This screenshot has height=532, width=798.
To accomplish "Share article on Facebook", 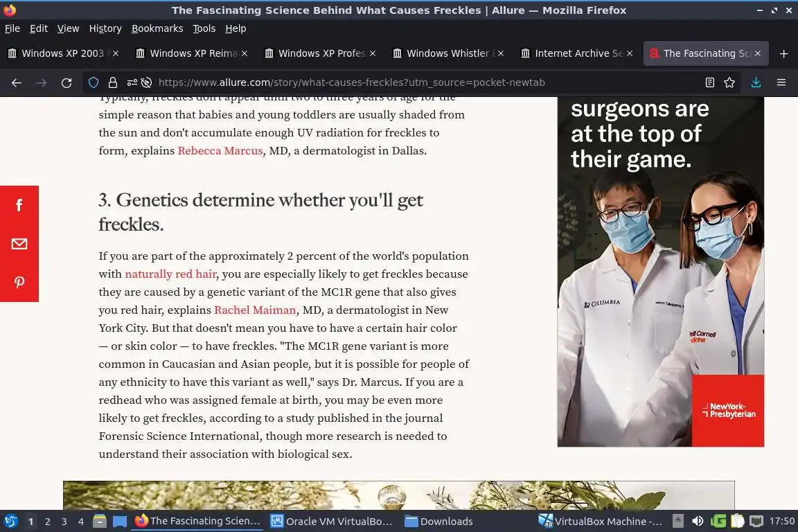I will pos(19,205).
